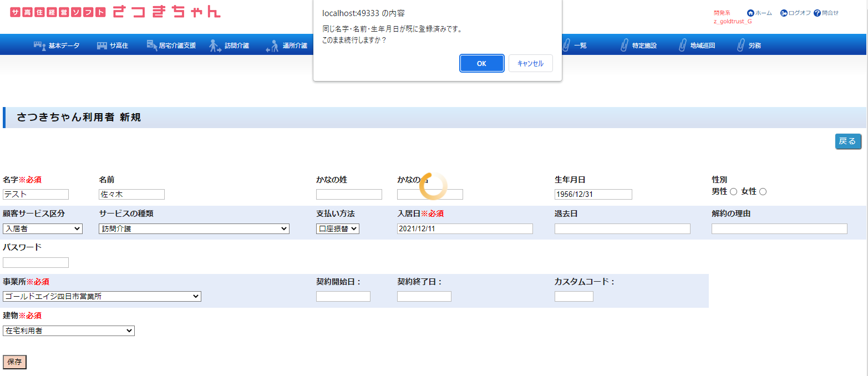The image size is (868, 376).
Task: Click the 保存 save button
Action: coord(14,362)
